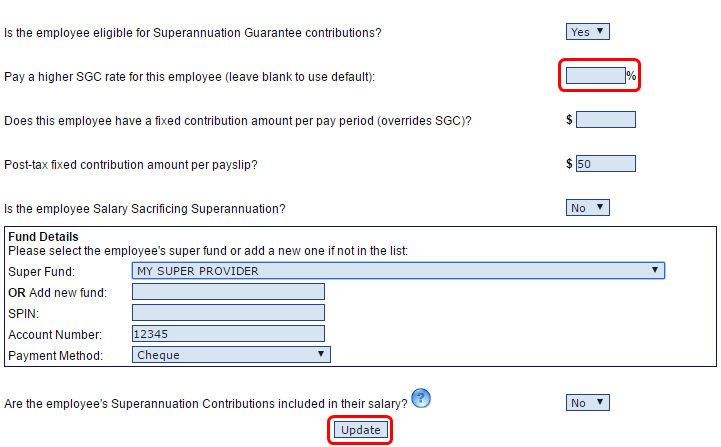721x447 pixels.
Task: Click the 'SPIN:' label text
Action: tap(23, 314)
